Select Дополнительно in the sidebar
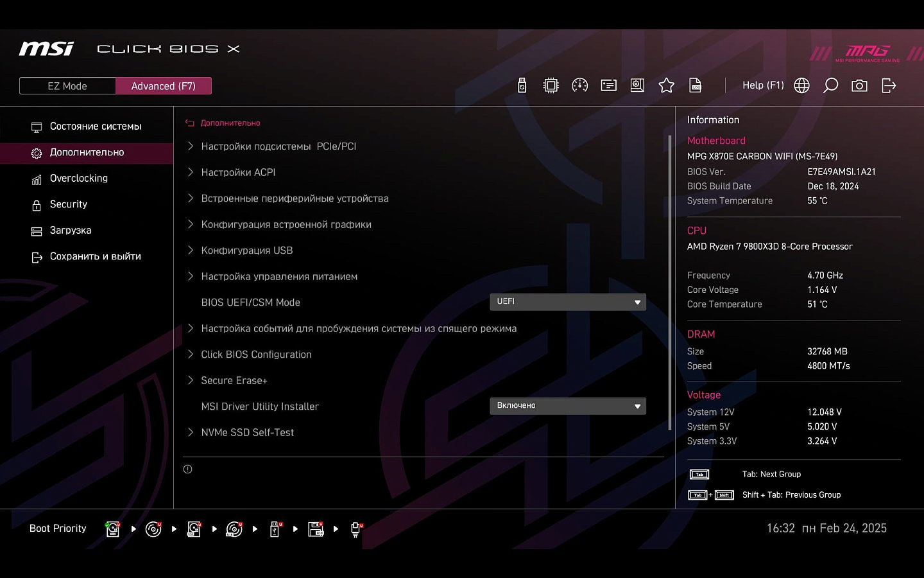The height and width of the screenshot is (578, 924). point(87,153)
